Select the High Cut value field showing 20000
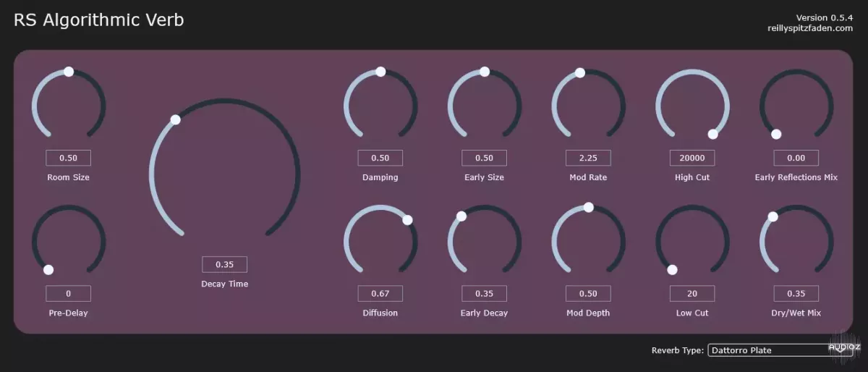The width and height of the screenshot is (868, 372). [x=692, y=158]
